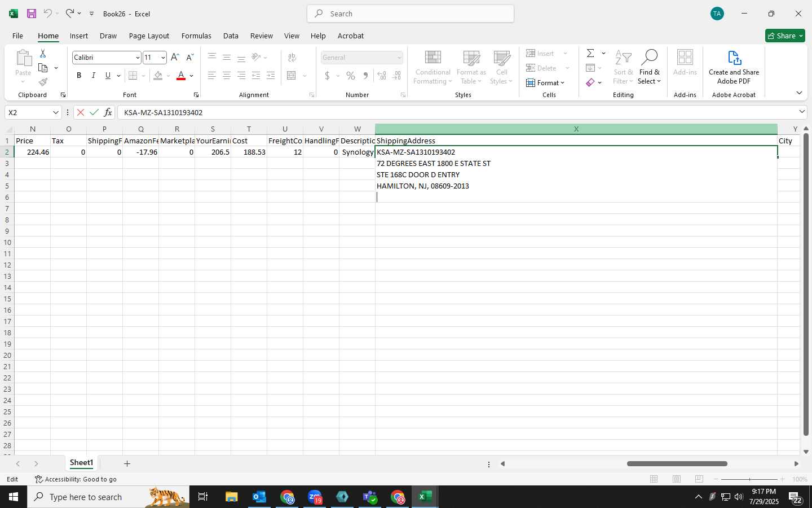This screenshot has width=812, height=508.
Task: Open the font size dropdown
Action: click(163, 58)
